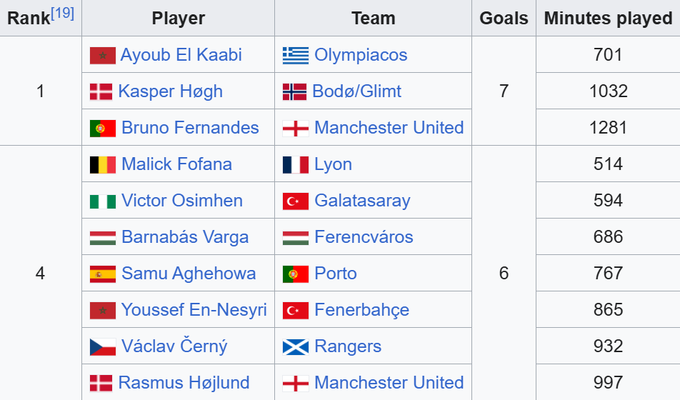Go to the Fenerbahçe team page

coord(362,310)
